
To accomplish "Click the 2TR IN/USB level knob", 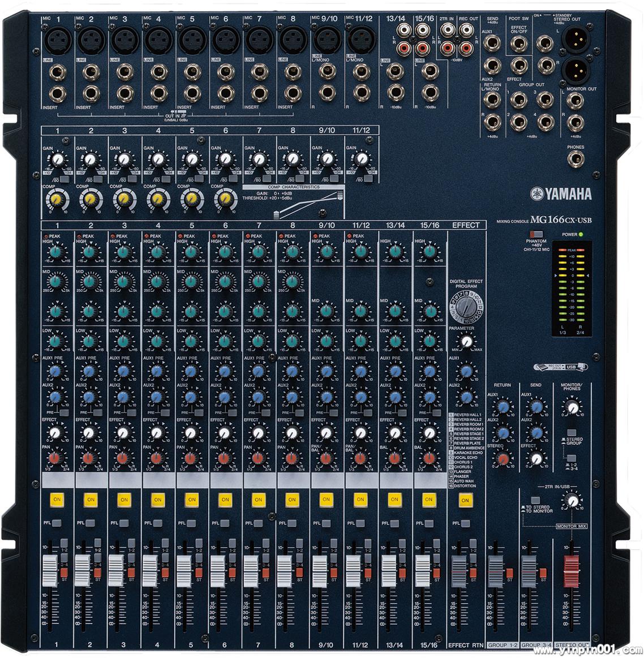I will click(x=573, y=501).
